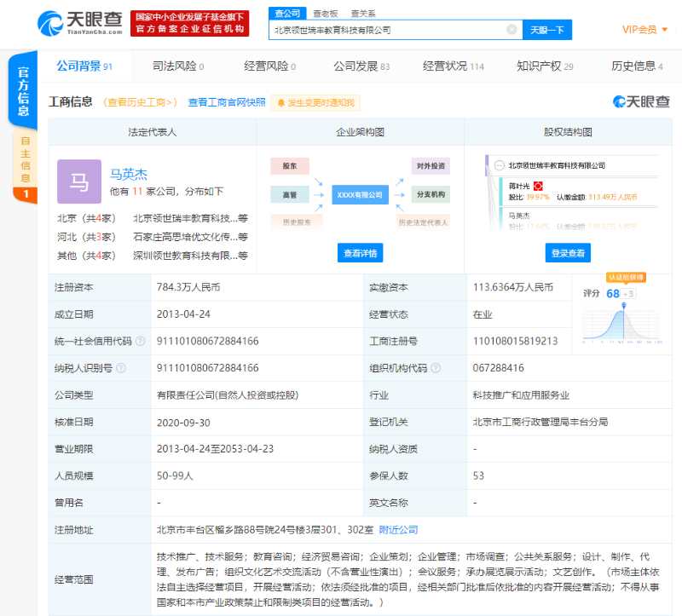This screenshot has width=682, height=616.
Task: Click the 高管 box in structure diagram
Action: [x=290, y=195]
